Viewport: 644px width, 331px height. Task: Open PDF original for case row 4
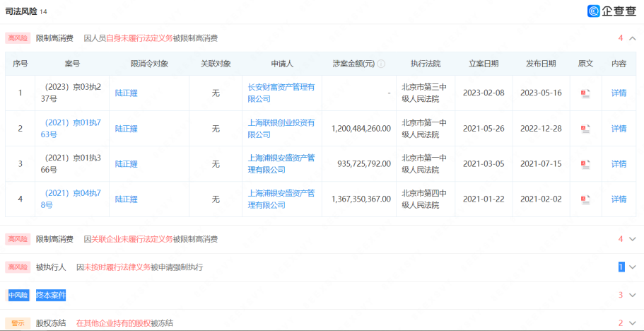tap(585, 199)
